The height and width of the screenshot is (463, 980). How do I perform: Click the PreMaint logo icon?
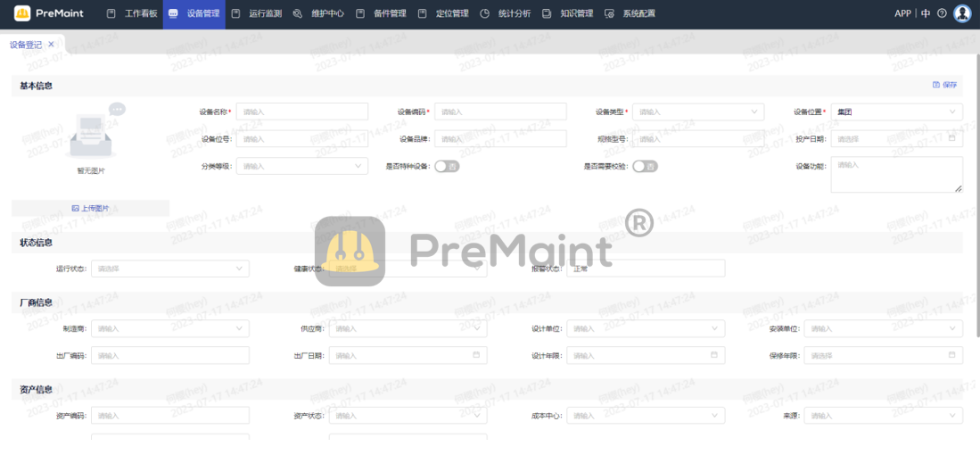pyautogui.click(x=22, y=13)
